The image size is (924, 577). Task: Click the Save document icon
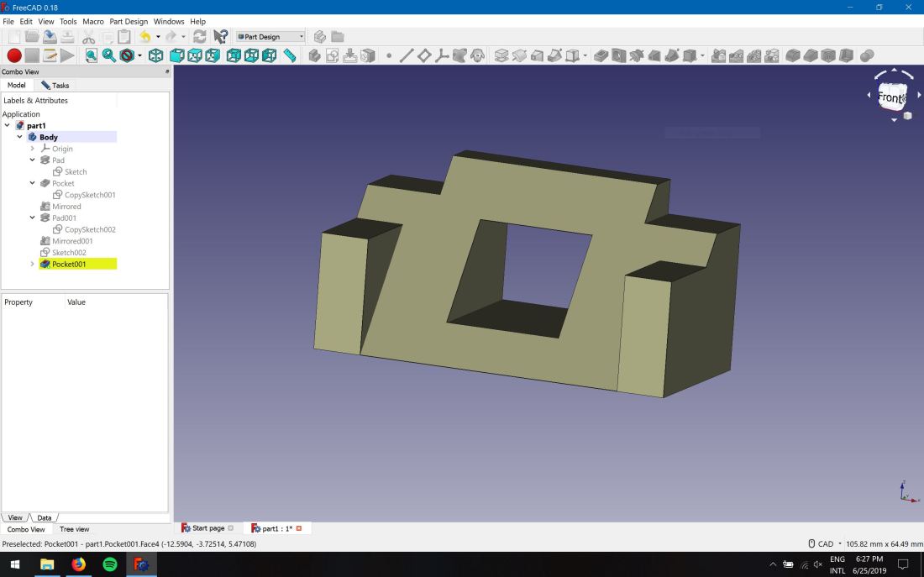click(x=50, y=37)
